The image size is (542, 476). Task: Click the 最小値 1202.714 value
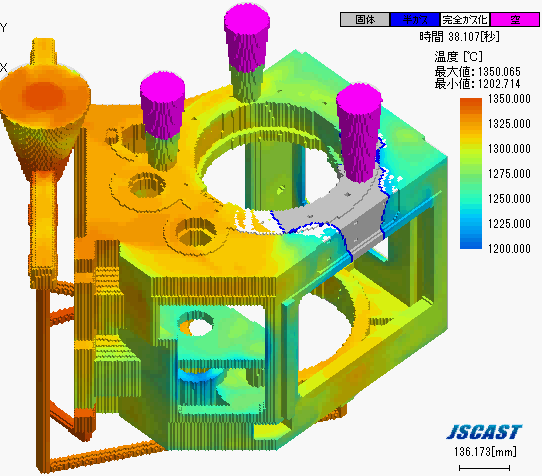(477, 84)
